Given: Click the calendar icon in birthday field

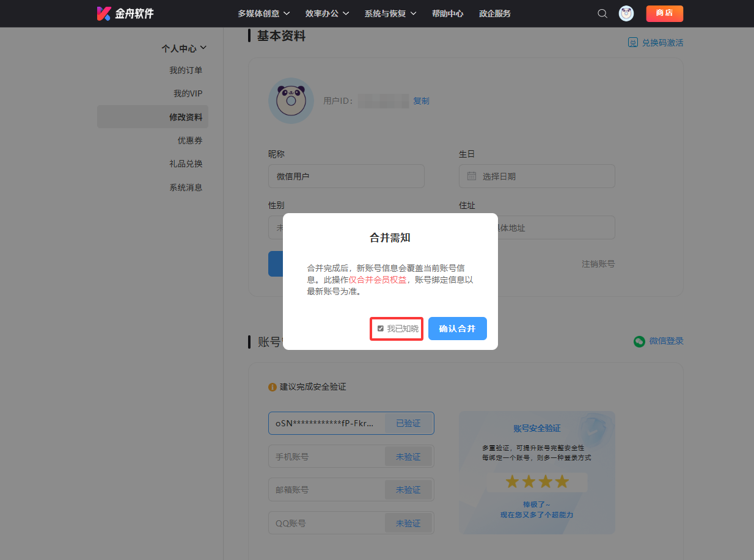Looking at the screenshot, I should (472, 176).
